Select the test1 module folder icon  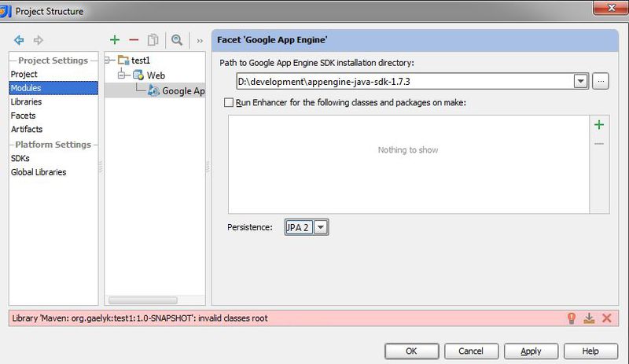coord(123,61)
